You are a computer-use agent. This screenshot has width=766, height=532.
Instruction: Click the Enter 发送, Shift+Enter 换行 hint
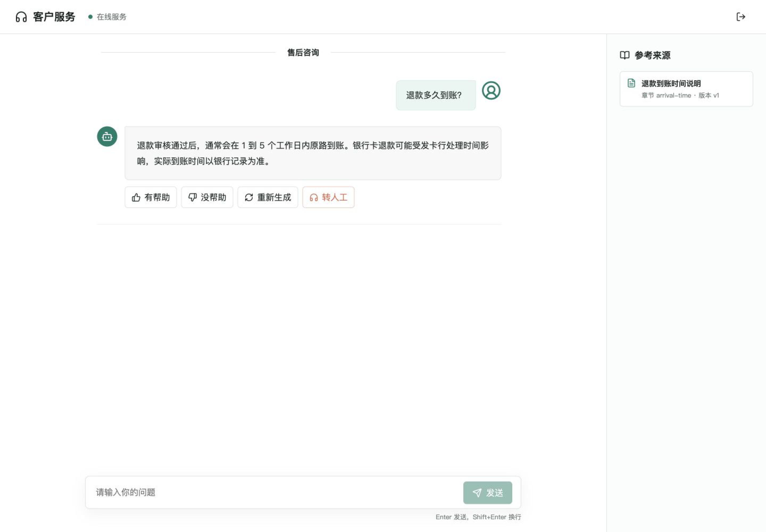click(x=478, y=517)
